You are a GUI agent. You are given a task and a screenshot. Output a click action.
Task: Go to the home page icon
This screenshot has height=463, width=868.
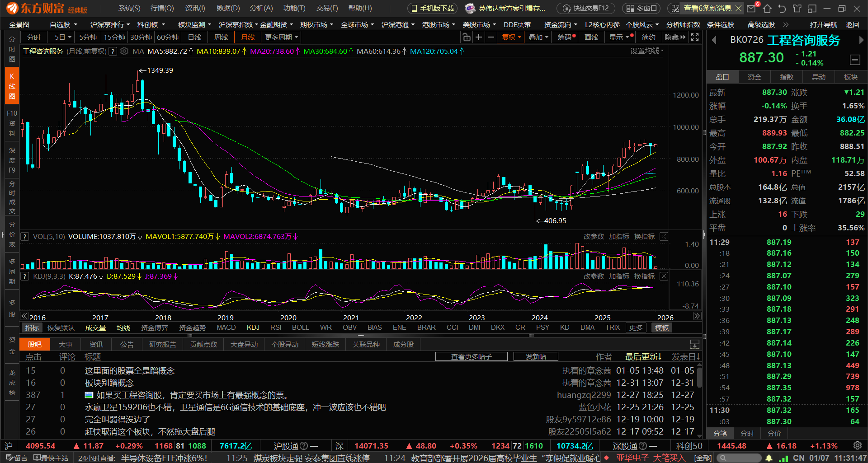767,8
